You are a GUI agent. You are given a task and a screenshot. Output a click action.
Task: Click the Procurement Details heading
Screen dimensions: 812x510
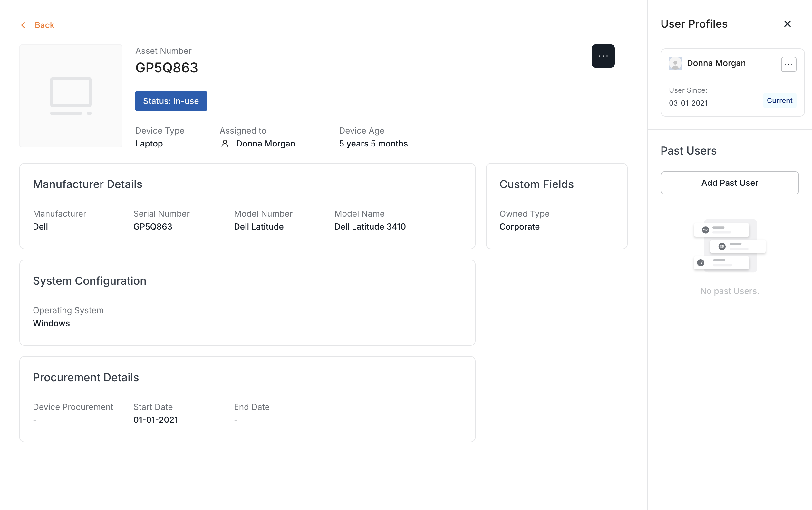click(86, 378)
